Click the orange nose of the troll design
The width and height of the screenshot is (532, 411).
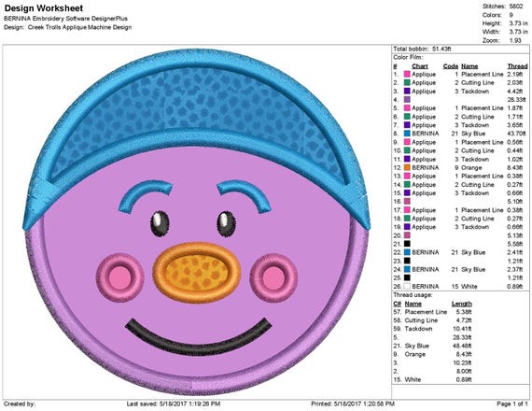pos(197,273)
